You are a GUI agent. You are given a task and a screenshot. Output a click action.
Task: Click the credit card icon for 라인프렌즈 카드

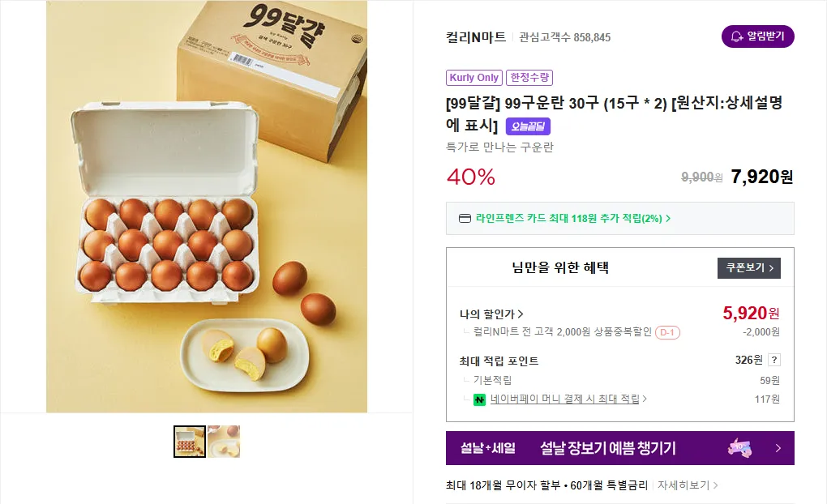(x=465, y=218)
